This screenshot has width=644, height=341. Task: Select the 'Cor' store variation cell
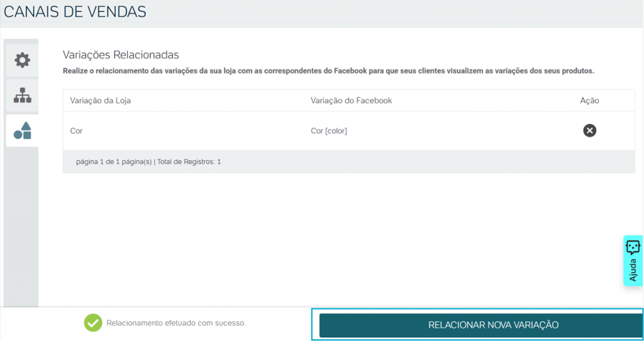[76, 131]
